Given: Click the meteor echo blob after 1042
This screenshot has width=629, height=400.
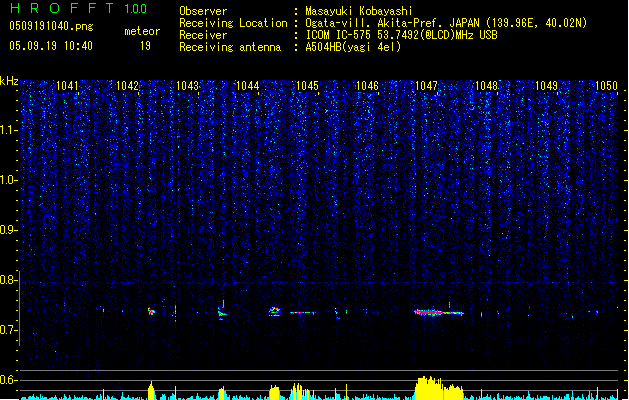Looking at the screenshot, I should (x=151, y=311).
